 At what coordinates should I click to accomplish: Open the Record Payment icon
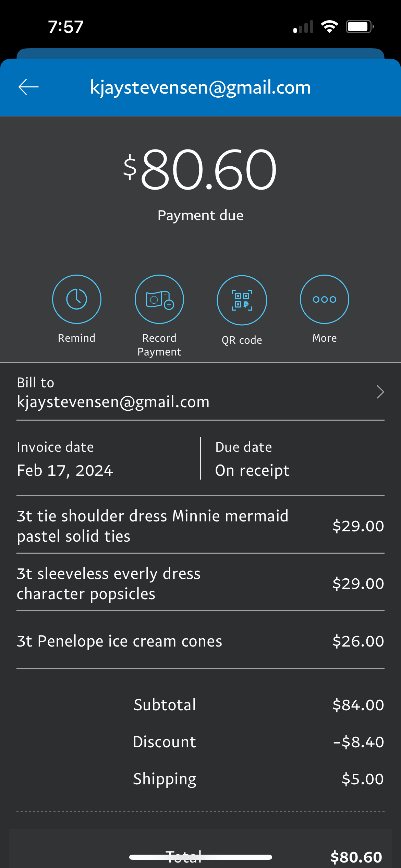coord(159,299)
